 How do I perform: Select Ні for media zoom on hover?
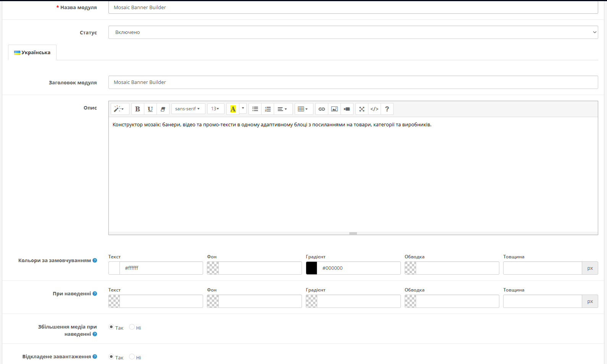click(132, 327)
